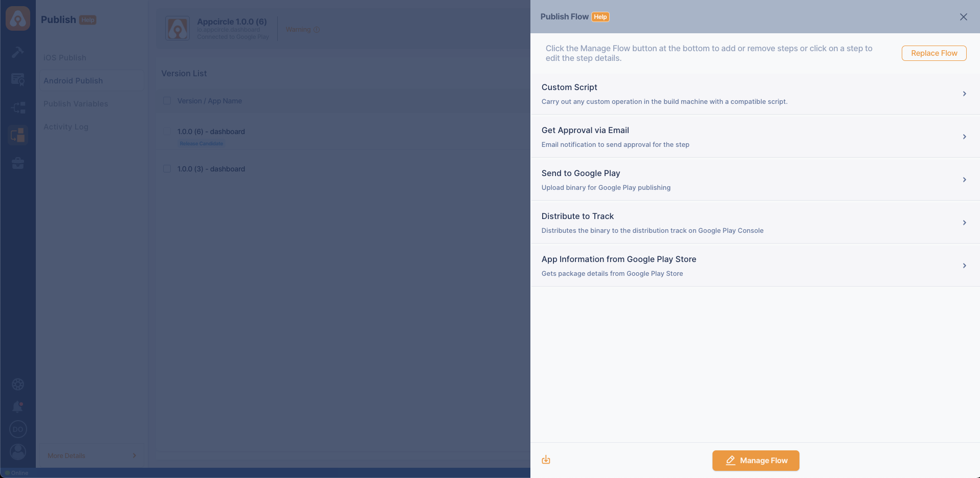Open the user profile avatar icon
The height and width of the screenshot is (478, 980).
click(x=18, y=452)
